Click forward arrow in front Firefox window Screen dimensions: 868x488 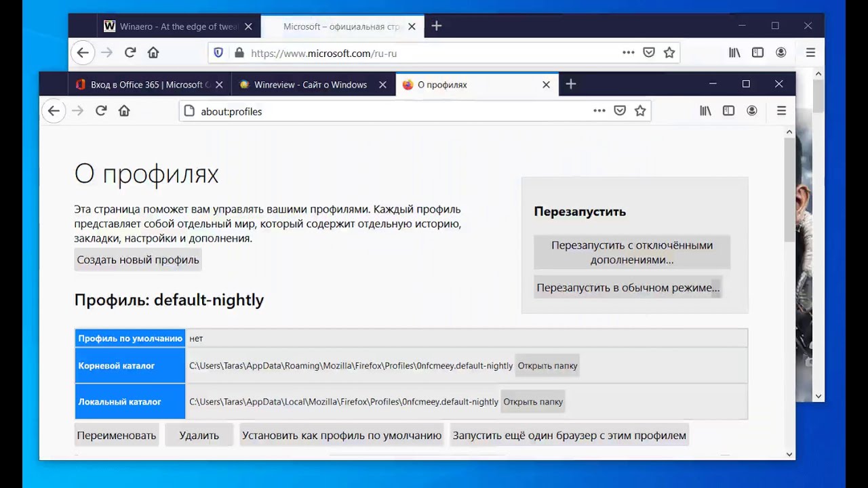pos(77,111)
